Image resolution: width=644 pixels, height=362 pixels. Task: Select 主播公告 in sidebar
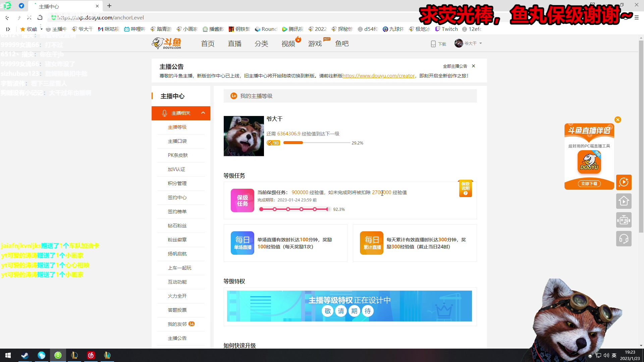pos(177,338)
